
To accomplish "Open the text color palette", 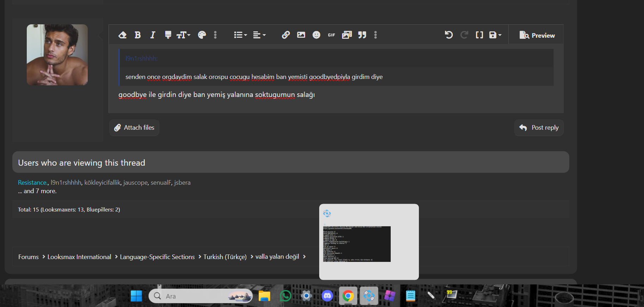I will pyautogui.click(x=202, y=35).
